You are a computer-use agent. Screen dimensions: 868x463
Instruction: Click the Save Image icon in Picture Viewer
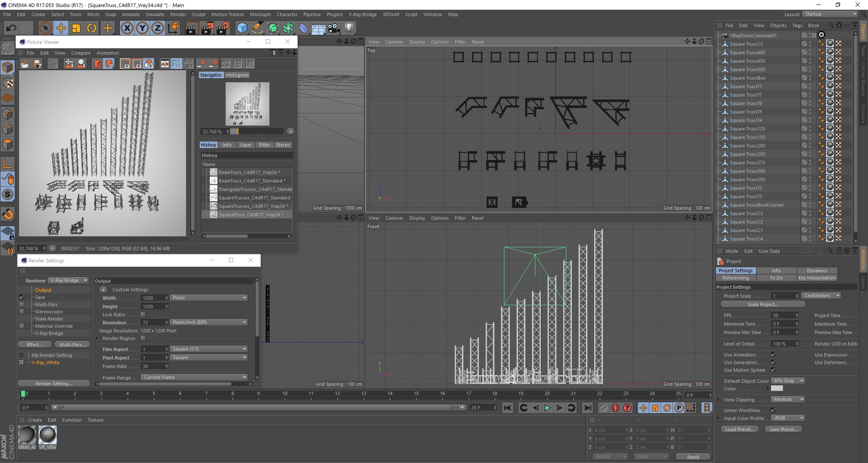pos(37,64)
